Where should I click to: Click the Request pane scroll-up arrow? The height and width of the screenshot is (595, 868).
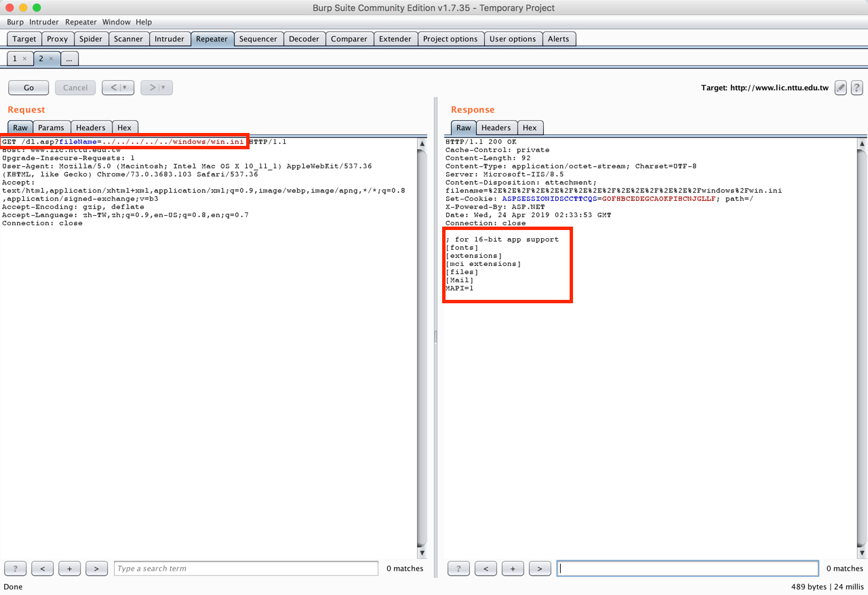[x=422, y=144]
